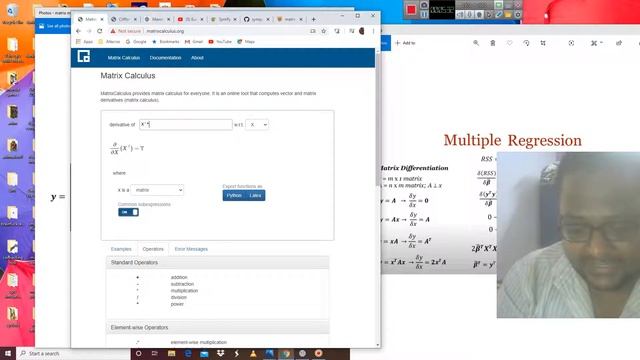Open File Explorer from the taskbar
The height and width of the screenshot is (360, 640).
pyautogui.click(x=171, y=353)
